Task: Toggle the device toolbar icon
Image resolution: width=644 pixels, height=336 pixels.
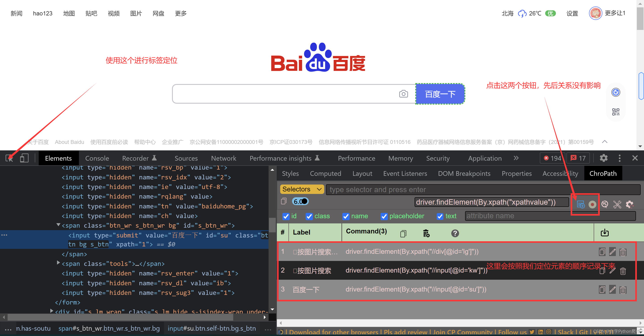Action: 24,158
